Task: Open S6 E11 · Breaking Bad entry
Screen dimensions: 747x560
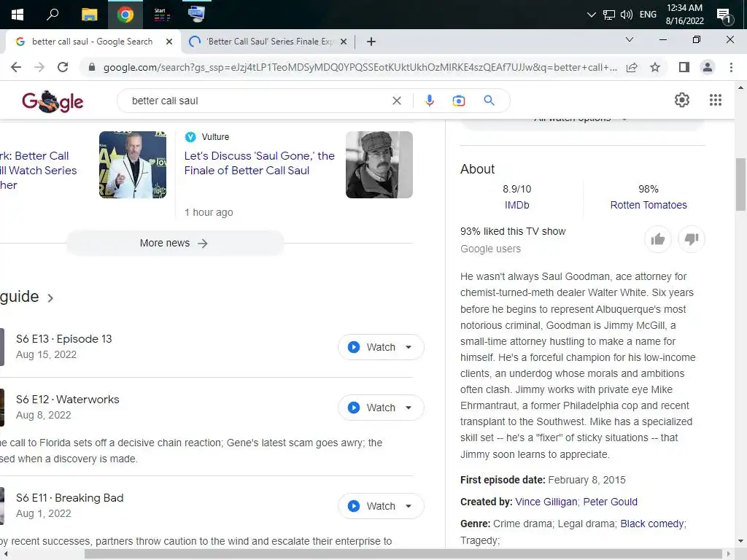Action: [69, 498]
